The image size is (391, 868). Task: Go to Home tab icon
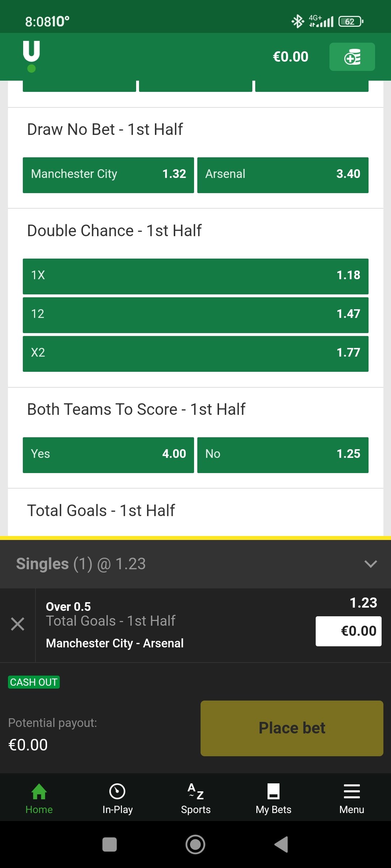click(x=39, y=792)
